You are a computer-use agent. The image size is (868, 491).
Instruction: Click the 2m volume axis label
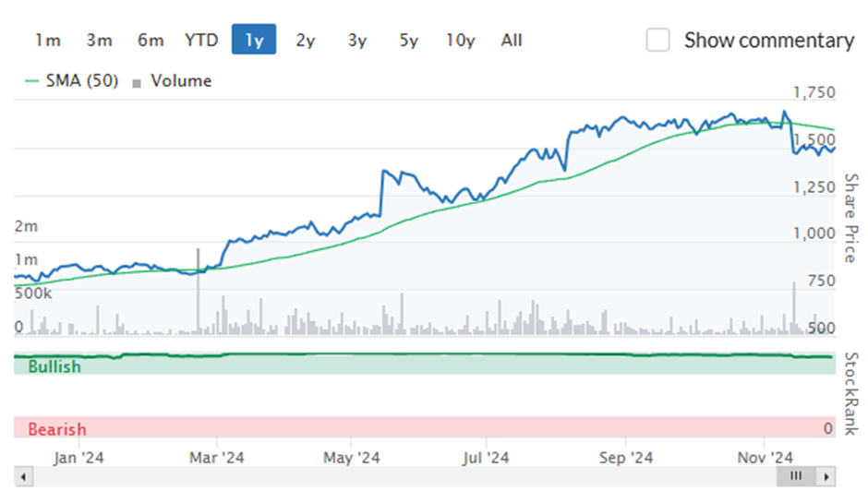[x=26, y=226]
